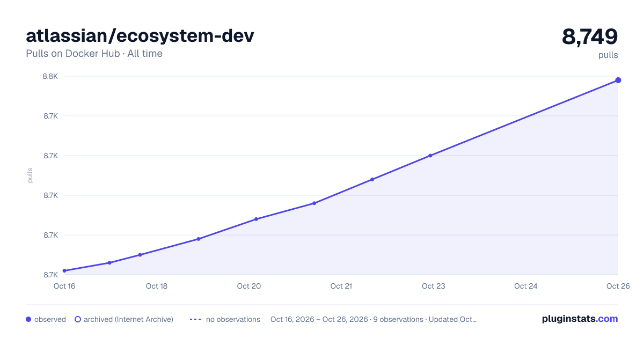Select the large final data point above Oct 26
644x338 pixels.
[x=618, y=80]
